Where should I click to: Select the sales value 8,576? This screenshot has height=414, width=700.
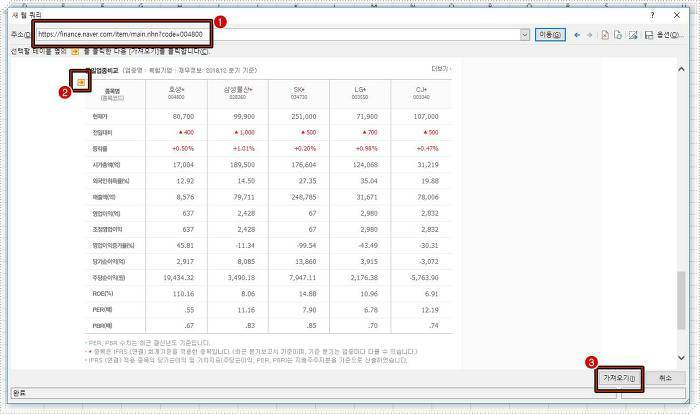pos(185,197)
